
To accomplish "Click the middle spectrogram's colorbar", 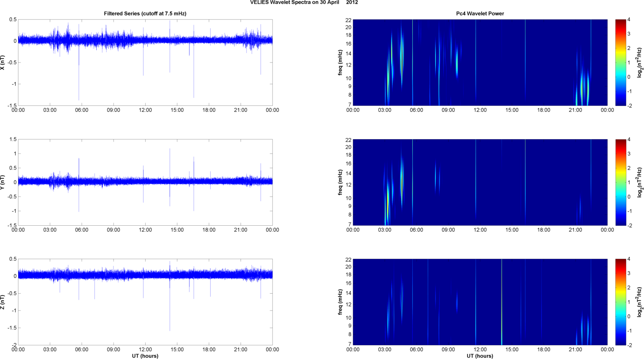I will (x=620, y=182).
